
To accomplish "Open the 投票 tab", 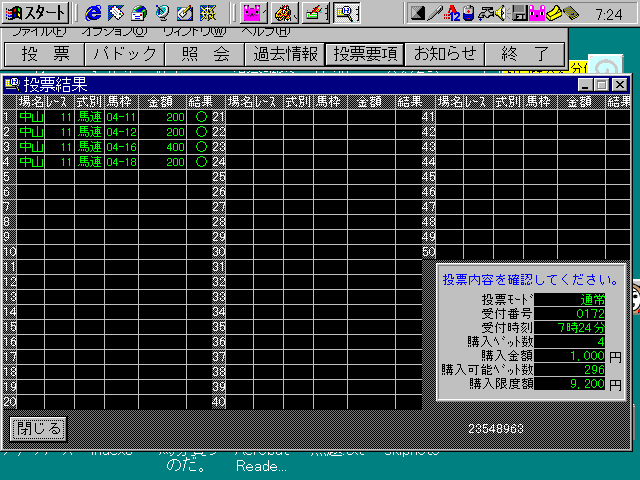I will 44,54.
